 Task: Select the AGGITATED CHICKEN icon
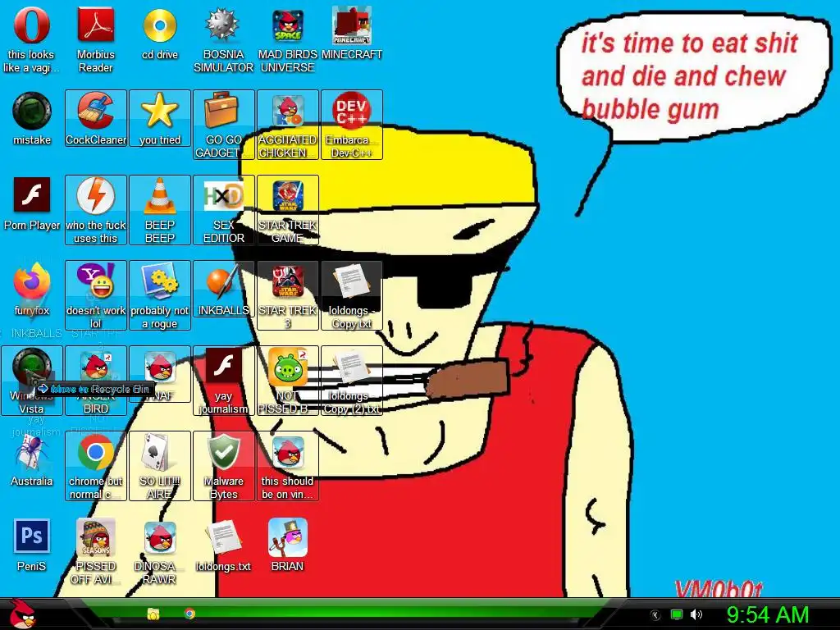287,125
